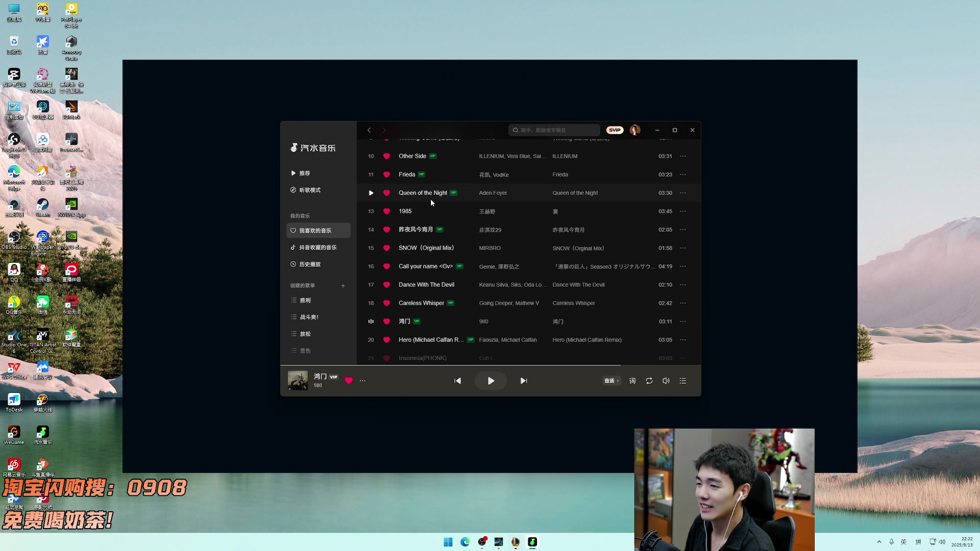
Task: Select 我喜欢的音乐 in sidebar
Action: coord(318,231)
